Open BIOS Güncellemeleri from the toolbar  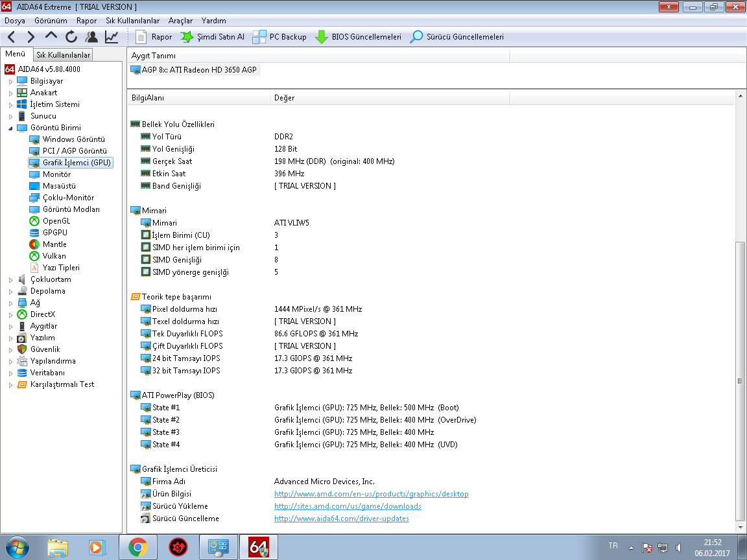358,37
